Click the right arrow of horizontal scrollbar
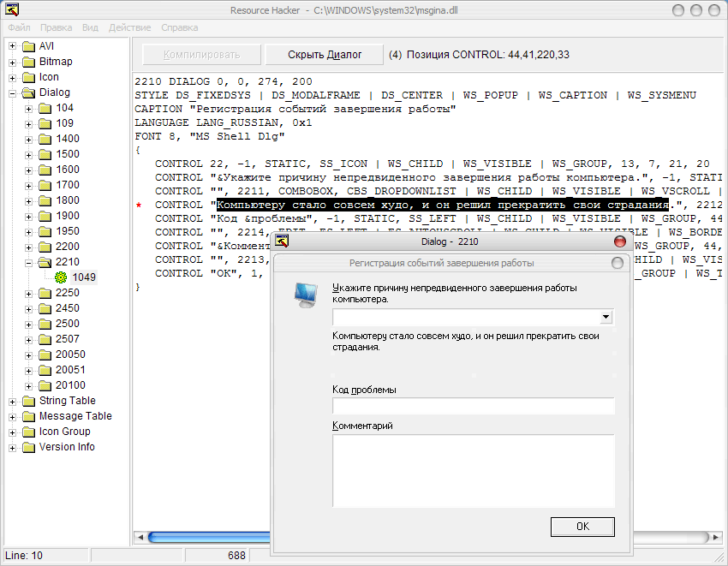728x566 pixels. (x=716, y=537)
